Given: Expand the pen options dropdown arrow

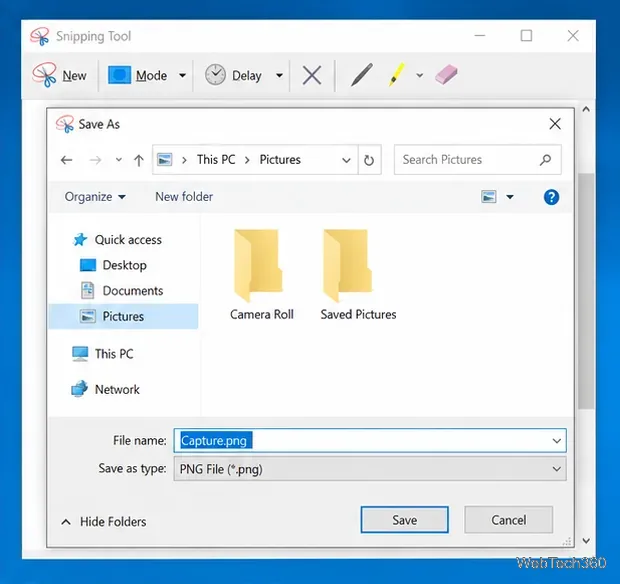Looking at the screenshot, I should tap(420, 75).
